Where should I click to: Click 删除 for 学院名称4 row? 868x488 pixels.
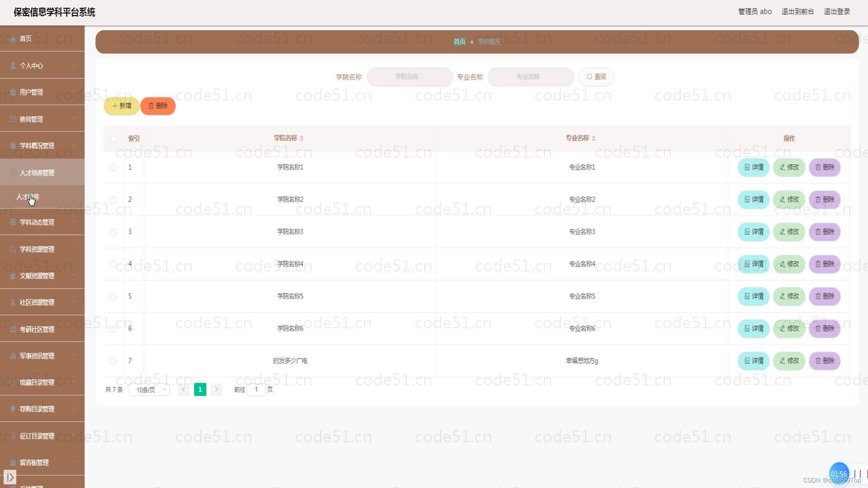(x=825, y=264)
